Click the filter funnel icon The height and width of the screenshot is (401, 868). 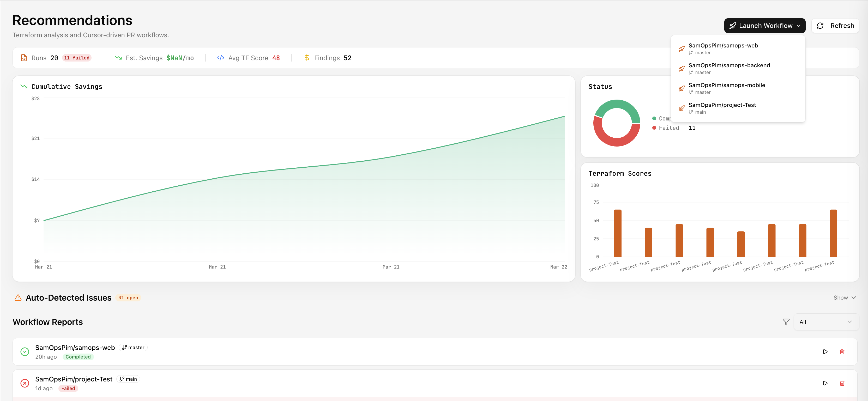click(786, 322)
